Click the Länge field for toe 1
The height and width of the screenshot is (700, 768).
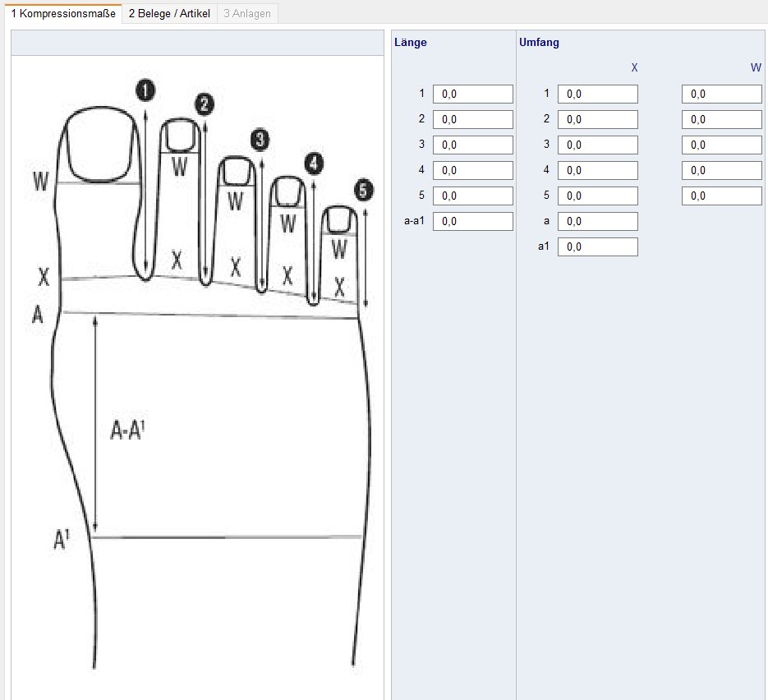pyautogui.click(x=473, y=94)
